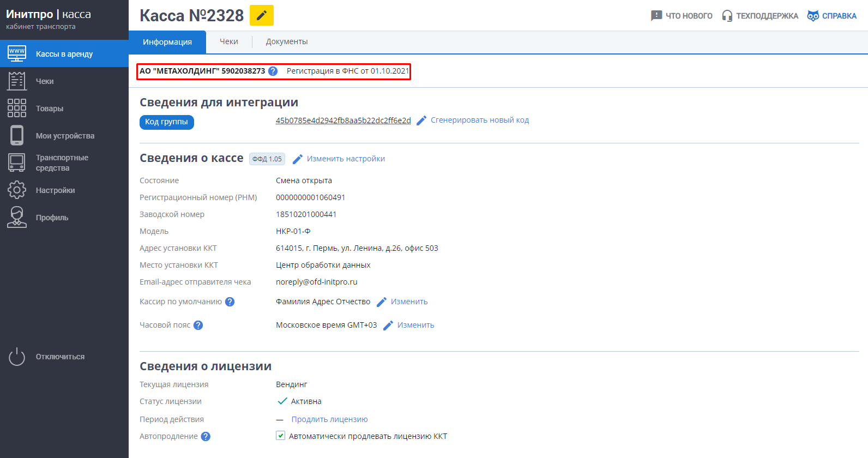This screenshot has width=868, height=458.
Task: Click the Сгенерировать новый код link
Action: pyautogui.click(x=480, y=120)
